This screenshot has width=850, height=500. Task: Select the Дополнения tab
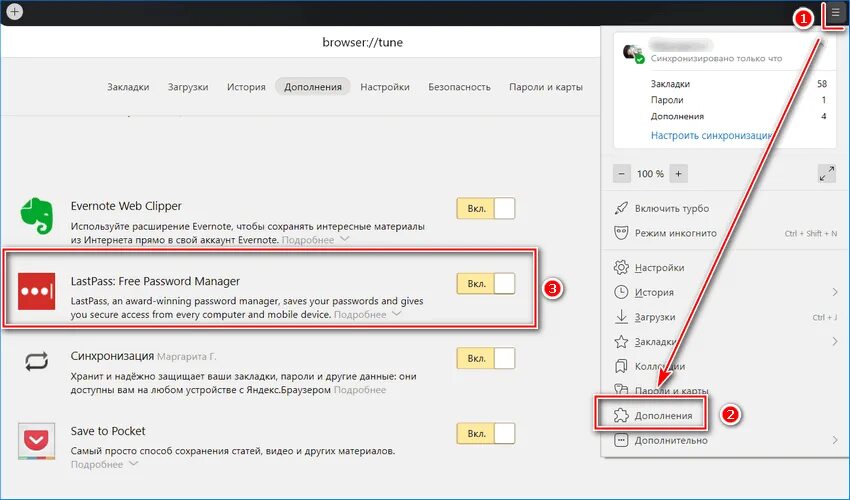pyautogui.click(x=313, y=87)
